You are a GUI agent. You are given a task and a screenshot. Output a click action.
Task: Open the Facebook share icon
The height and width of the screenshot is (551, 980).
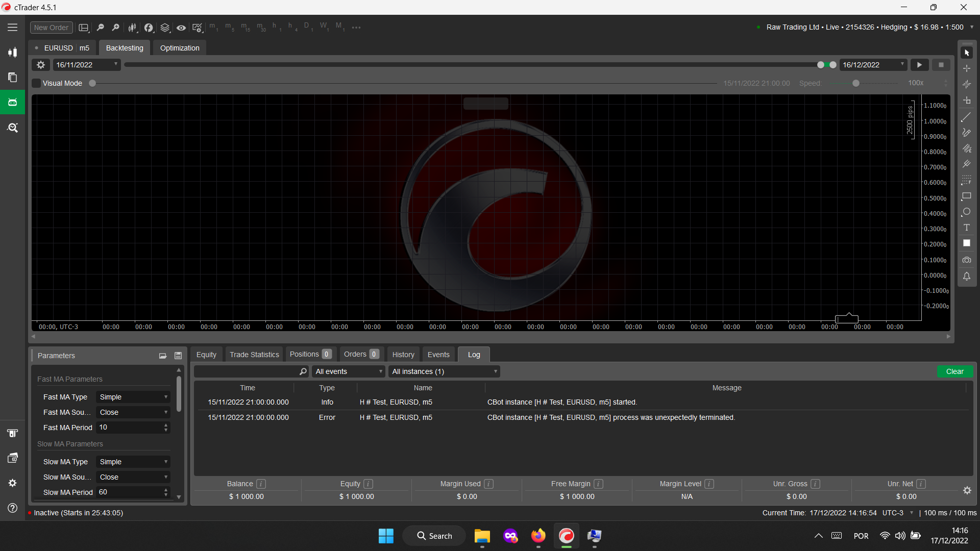pos(149,28)
